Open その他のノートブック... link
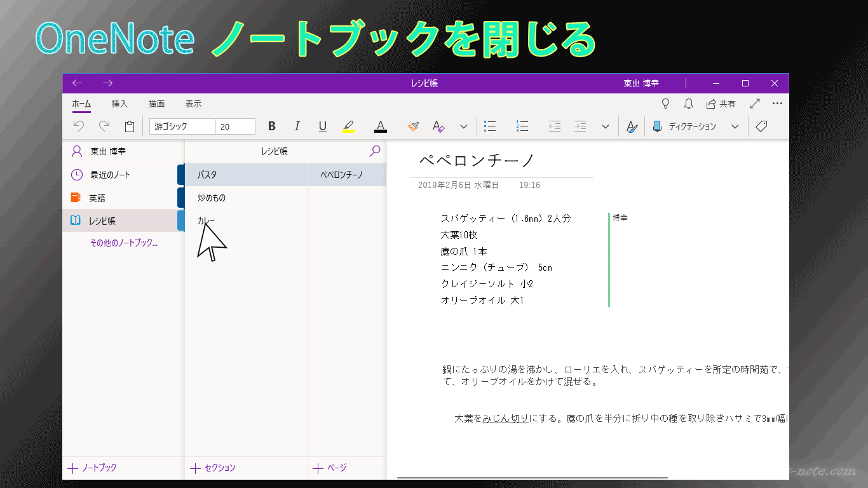Screen dimensions: 868x488 124,243
